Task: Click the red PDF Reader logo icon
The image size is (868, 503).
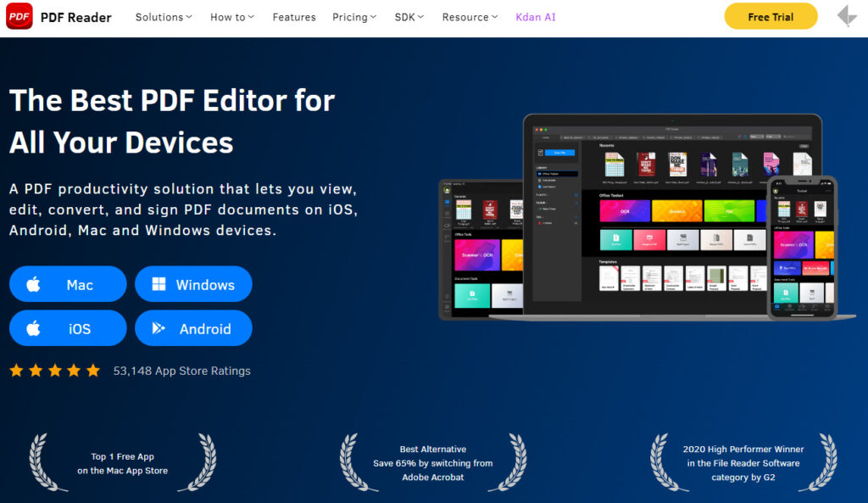Action: click(x=19, y=16)
